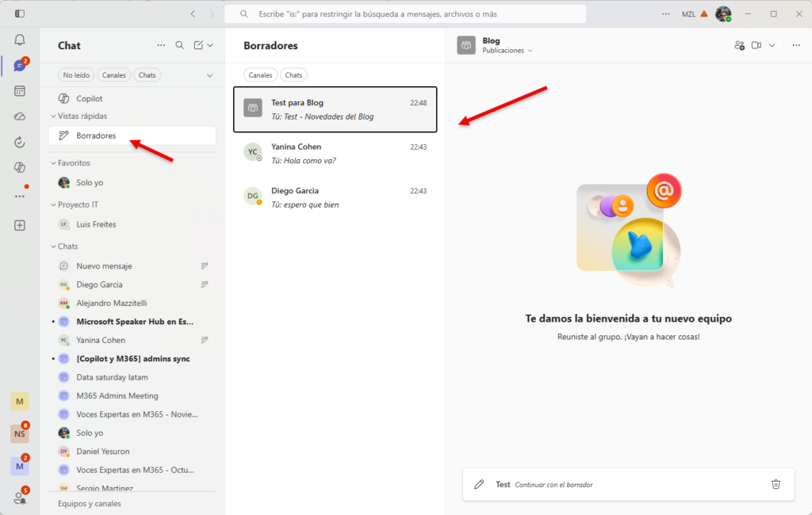The image size is (812, 515).
Task: Open the Copilot item in chat list
Action: tap(89, 98)
